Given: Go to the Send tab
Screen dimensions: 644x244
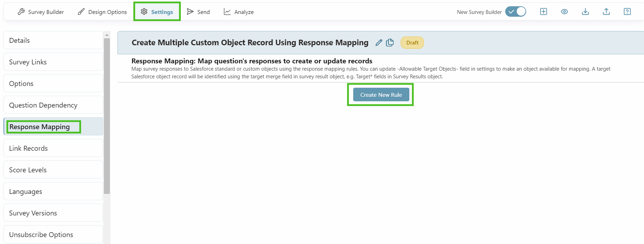Looking at the screenshot, I should tap(198, 12).
